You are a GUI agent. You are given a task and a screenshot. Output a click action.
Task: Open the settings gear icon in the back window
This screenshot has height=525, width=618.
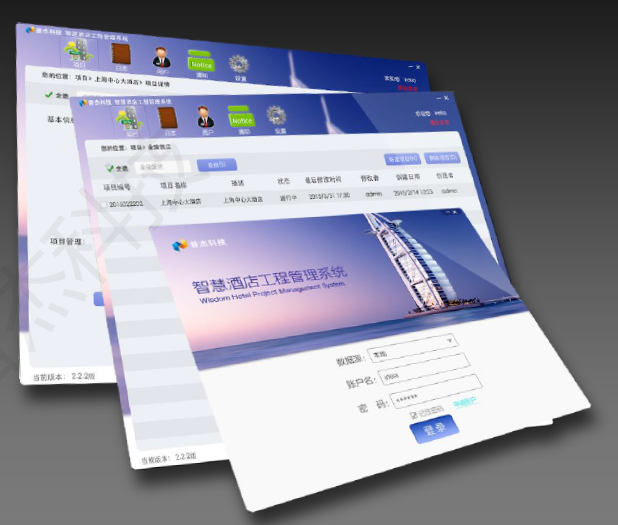click(239, 65)
